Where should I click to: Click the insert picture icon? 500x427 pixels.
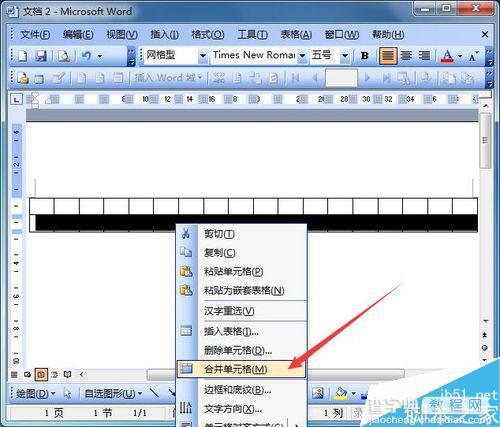point(318,393)
